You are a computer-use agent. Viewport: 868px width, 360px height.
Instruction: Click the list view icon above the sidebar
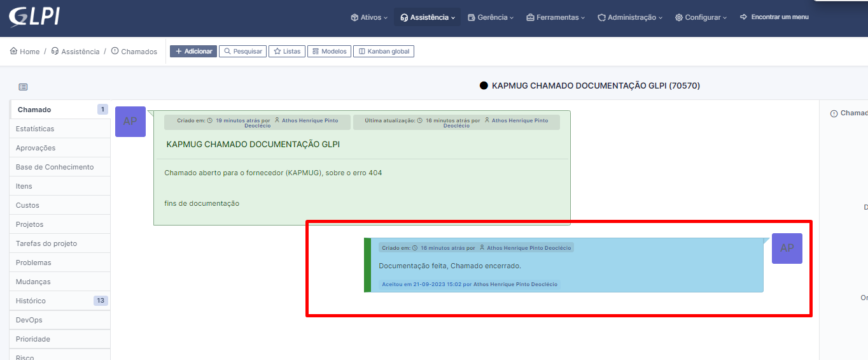coord(23,87)
